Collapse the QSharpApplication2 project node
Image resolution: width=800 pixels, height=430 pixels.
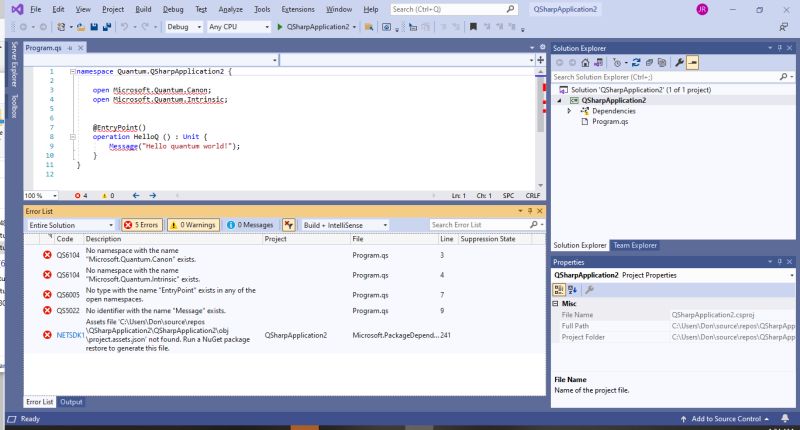tap(559, 100)
